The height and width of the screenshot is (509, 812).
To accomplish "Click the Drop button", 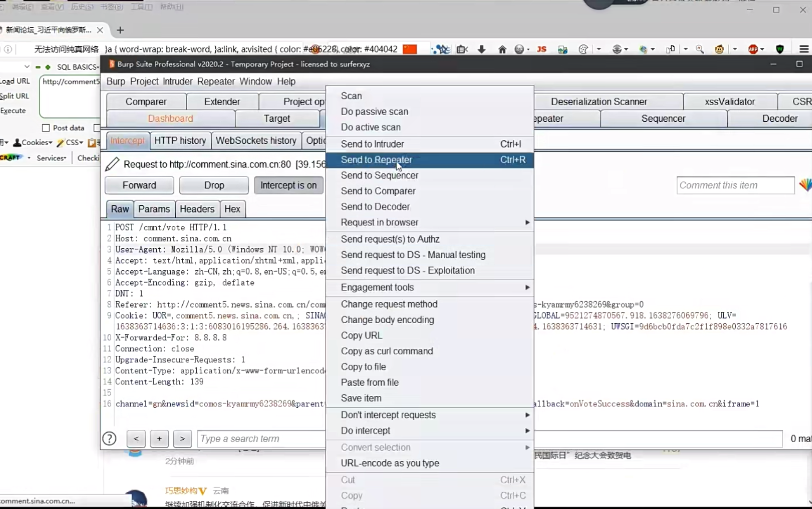I will (x=214, y=185).
